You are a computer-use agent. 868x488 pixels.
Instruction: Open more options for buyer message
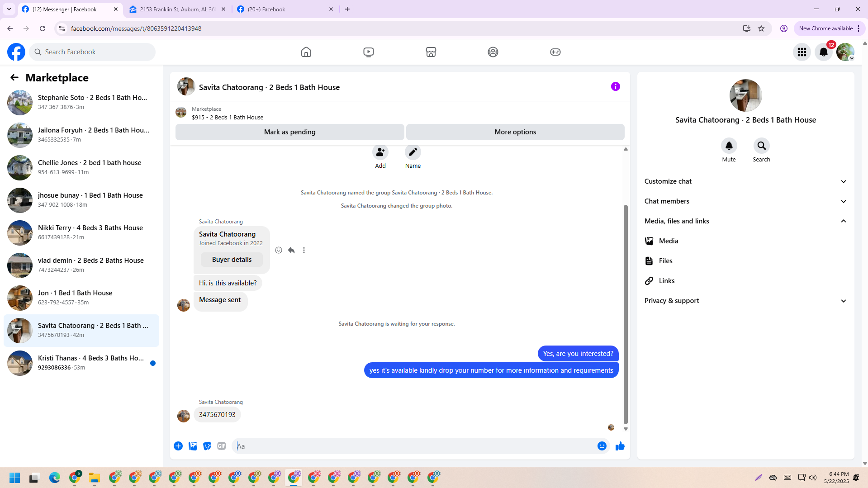(304, 250)
